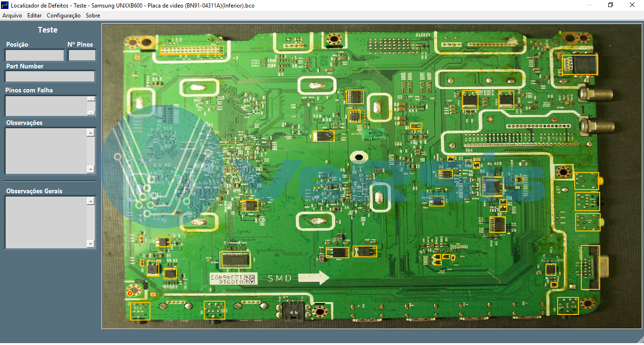
Task: Click inside the Observações Gerais text area
Action: pyautogui.click(x=46, y=222)
